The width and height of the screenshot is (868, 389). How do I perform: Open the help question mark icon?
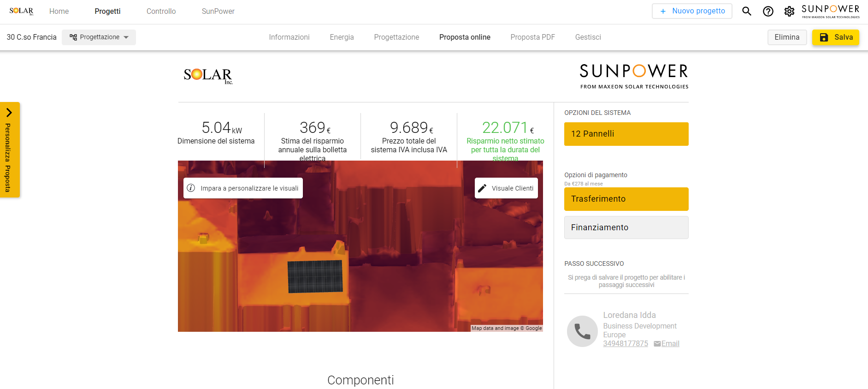click(768, 12)
